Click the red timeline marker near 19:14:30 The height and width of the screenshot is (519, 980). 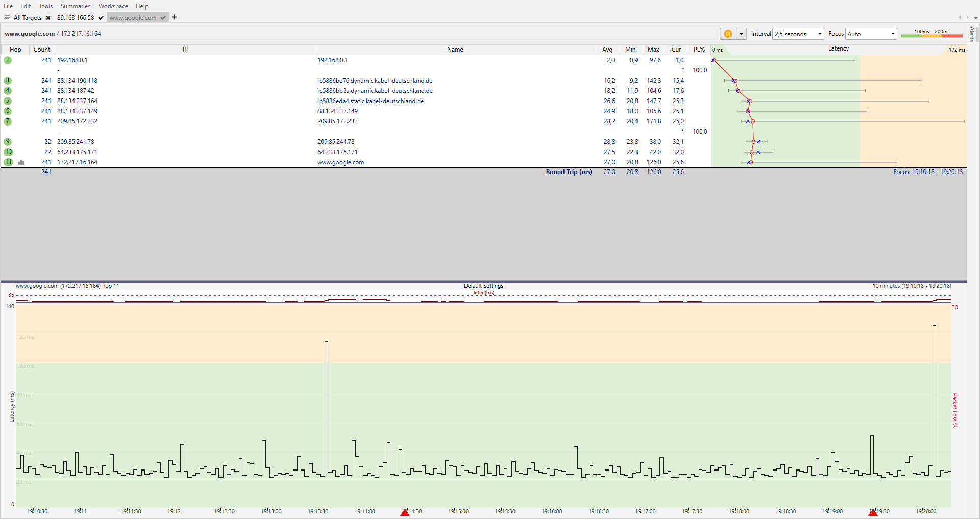point(405,512)
